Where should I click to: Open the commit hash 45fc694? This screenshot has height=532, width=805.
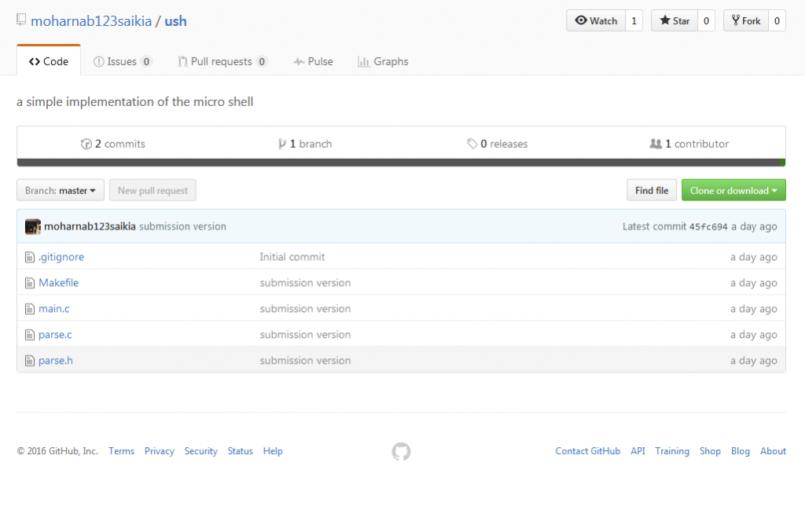[708, 227]
